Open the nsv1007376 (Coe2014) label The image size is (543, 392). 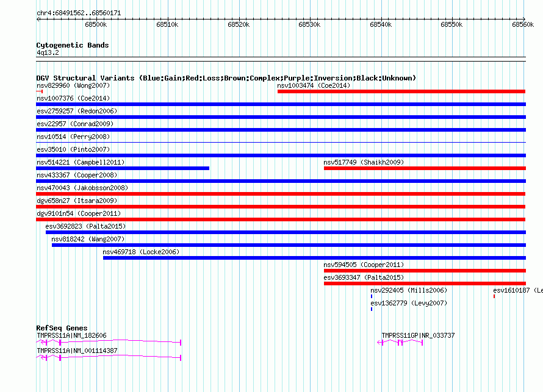tap(73, 98)
